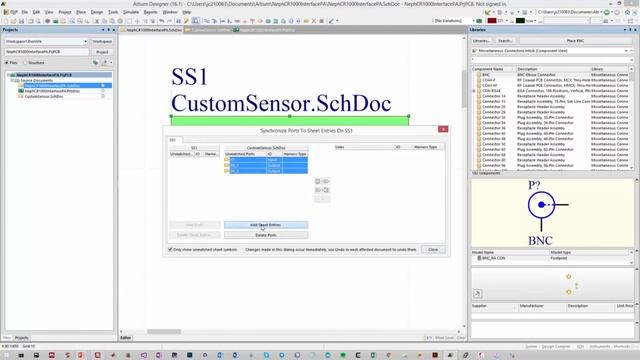
Task: Click the Move selection cross icon
Action: (x=137, y=21)
